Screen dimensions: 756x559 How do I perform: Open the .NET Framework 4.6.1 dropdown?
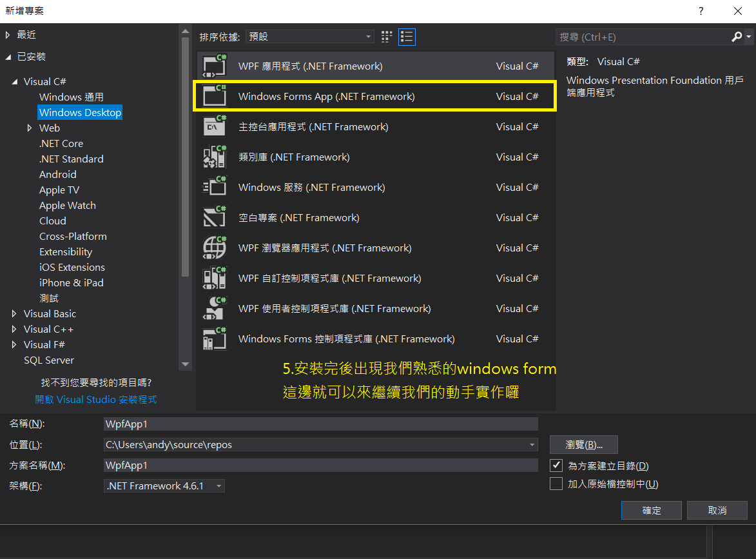pos(164,486)
